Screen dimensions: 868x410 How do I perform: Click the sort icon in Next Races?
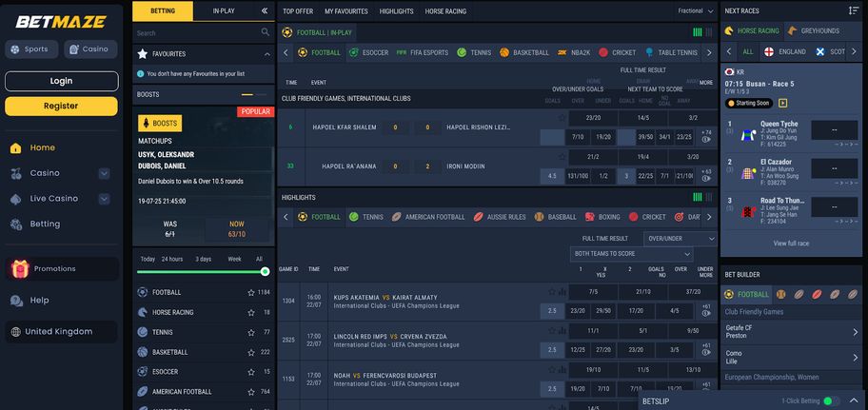pos(853,10)
